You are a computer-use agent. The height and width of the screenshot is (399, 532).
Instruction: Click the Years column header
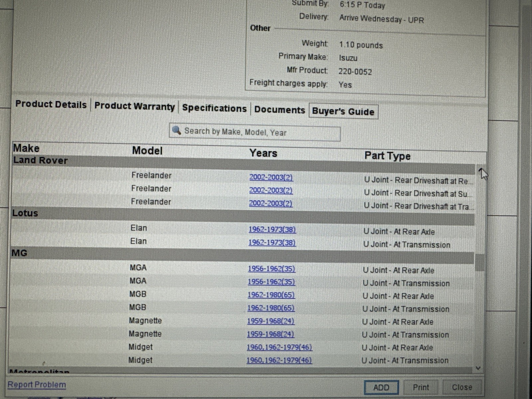(x=263, y=153)
